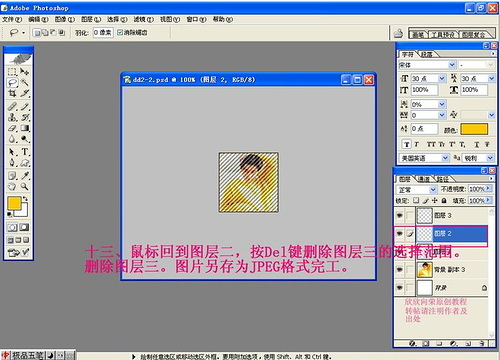
Task: Toggle faux bold in Character panel
Action: [x=406, y=144]
